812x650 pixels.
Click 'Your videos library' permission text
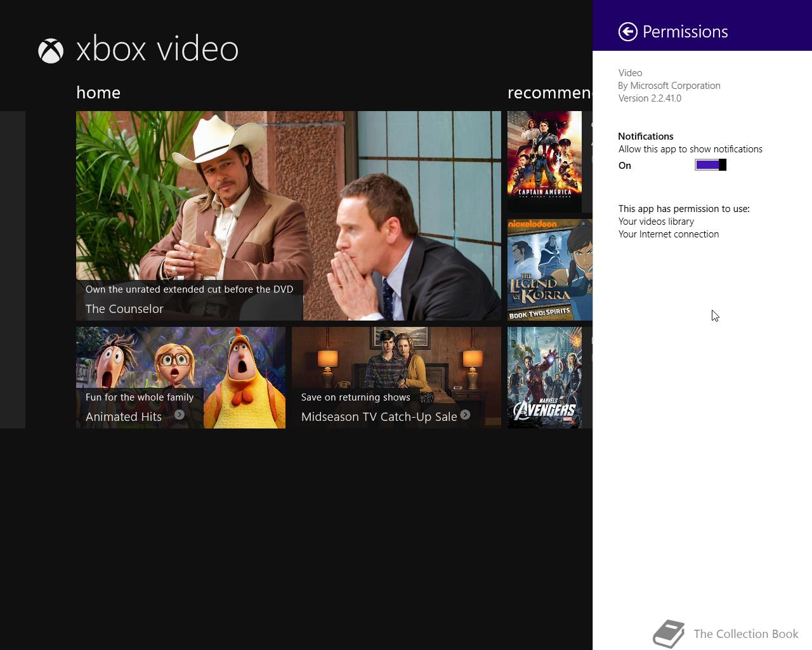pyautogui.click(x=656, y=222)
